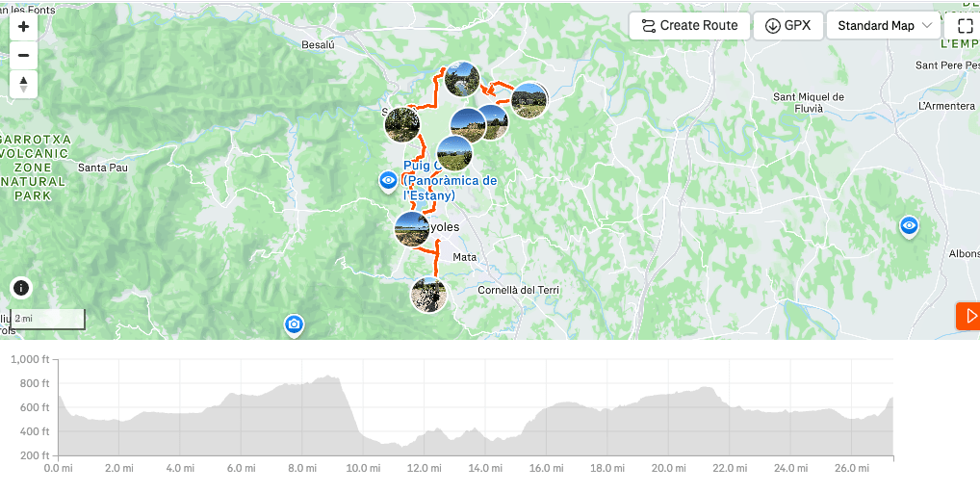Click the Create Route button
The width and height of the screenshot is (980, 492).
(689, 26)
